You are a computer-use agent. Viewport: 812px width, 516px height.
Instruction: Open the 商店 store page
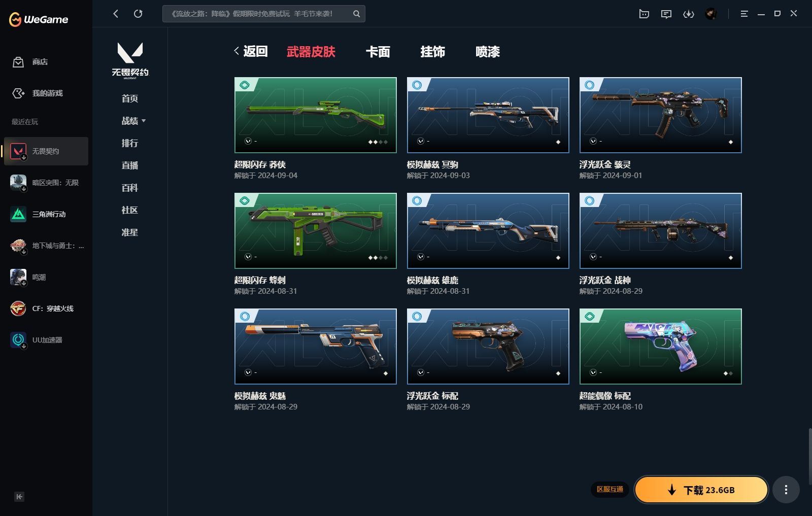tap(40, 62)
